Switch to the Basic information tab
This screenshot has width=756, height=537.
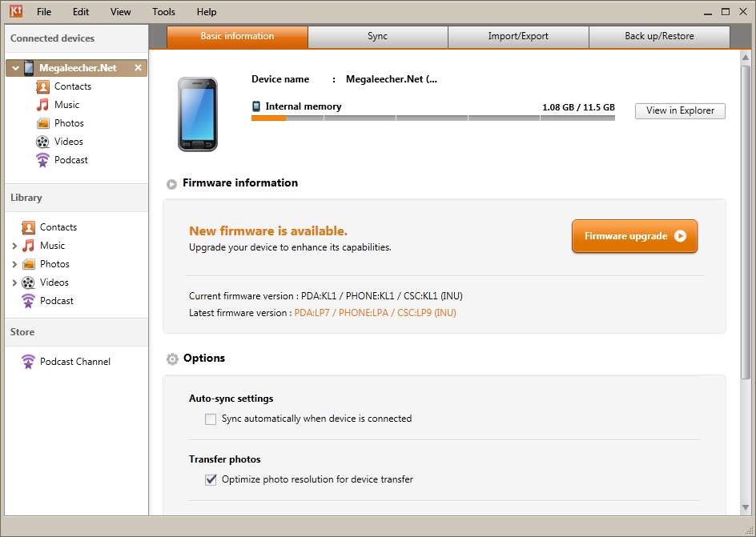pyautogui.click(x=237, y=37)
